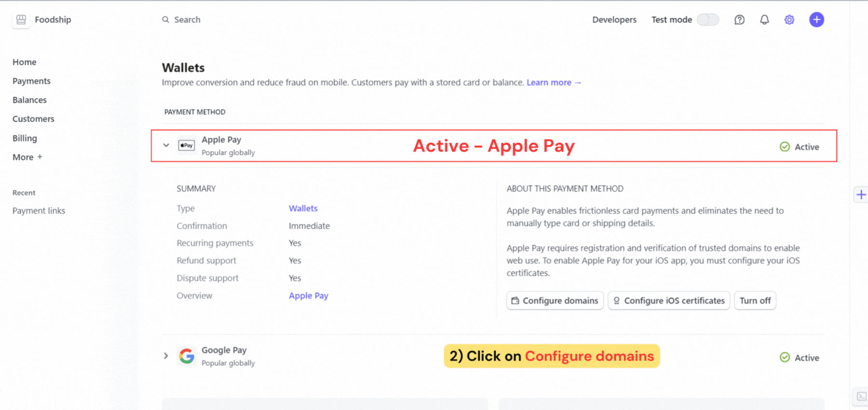Open the notifications bell icon
The height and width of the screenshot is (410, 868).
764,20
